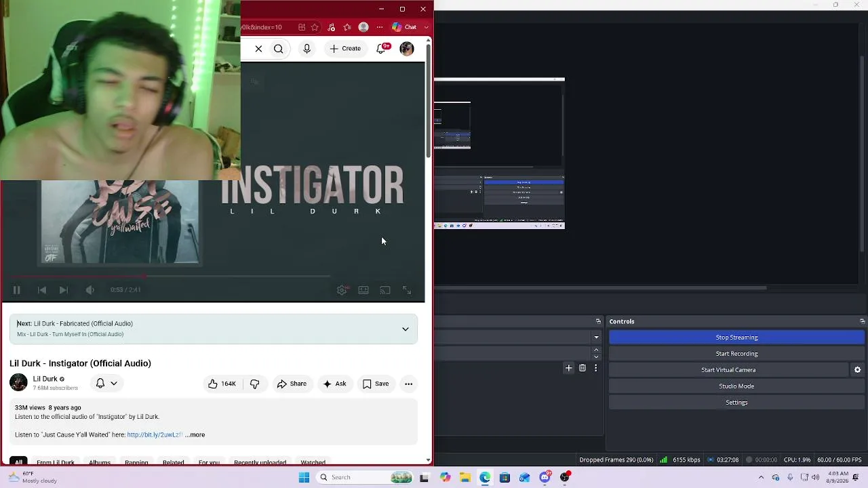Click Start Virtual Camera in OBS
868x488 pixels.
[x=728, y=370]
